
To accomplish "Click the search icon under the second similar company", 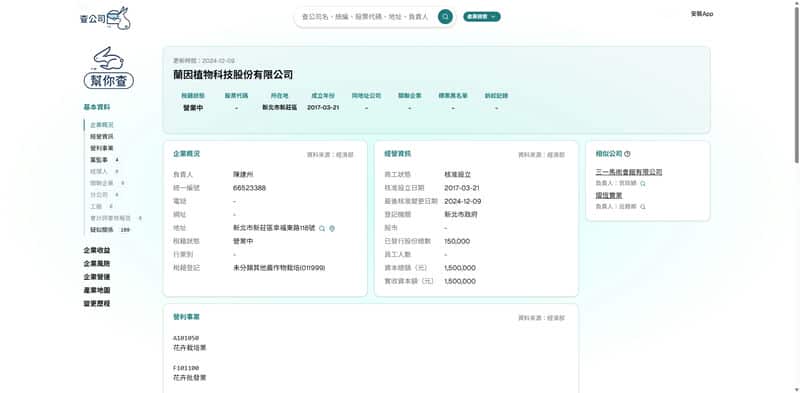I will [643, 207].
